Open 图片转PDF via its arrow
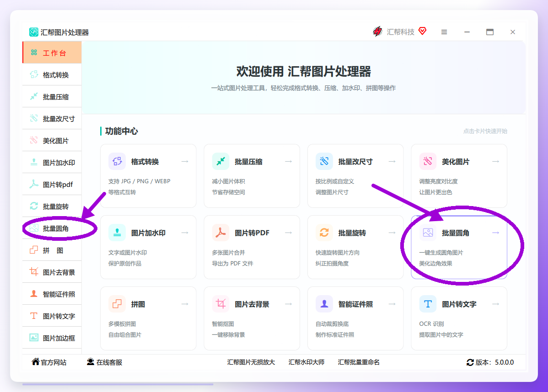 pyautogui.click(x=288, y=233)
